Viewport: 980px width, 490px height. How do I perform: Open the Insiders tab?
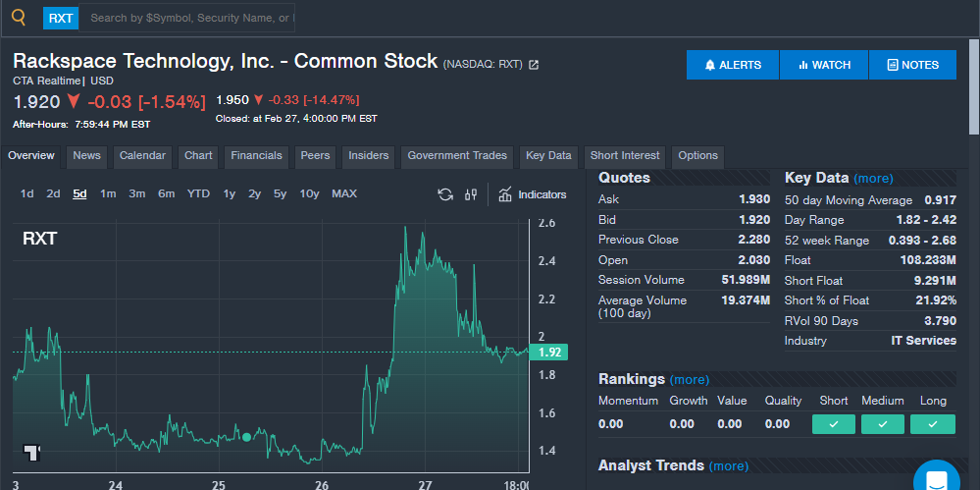368,156
